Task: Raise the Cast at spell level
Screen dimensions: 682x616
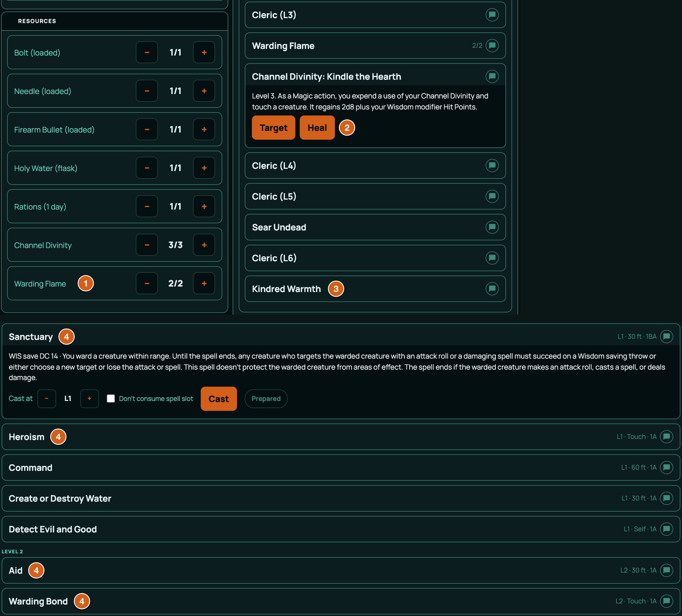Action: 90,399
